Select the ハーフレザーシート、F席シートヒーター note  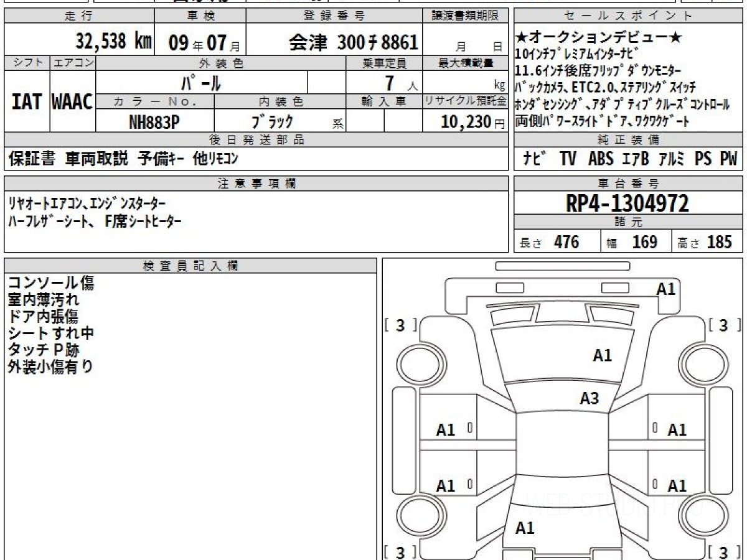coord(95,222)
